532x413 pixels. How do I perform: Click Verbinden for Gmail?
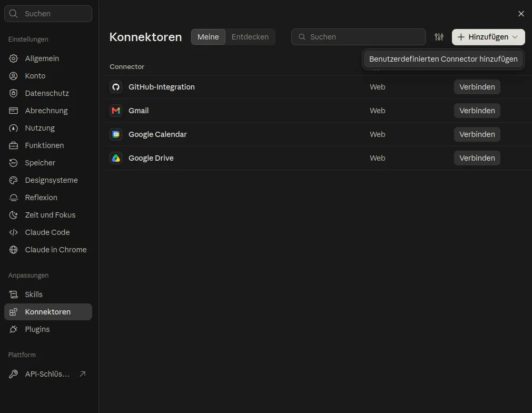477,111
